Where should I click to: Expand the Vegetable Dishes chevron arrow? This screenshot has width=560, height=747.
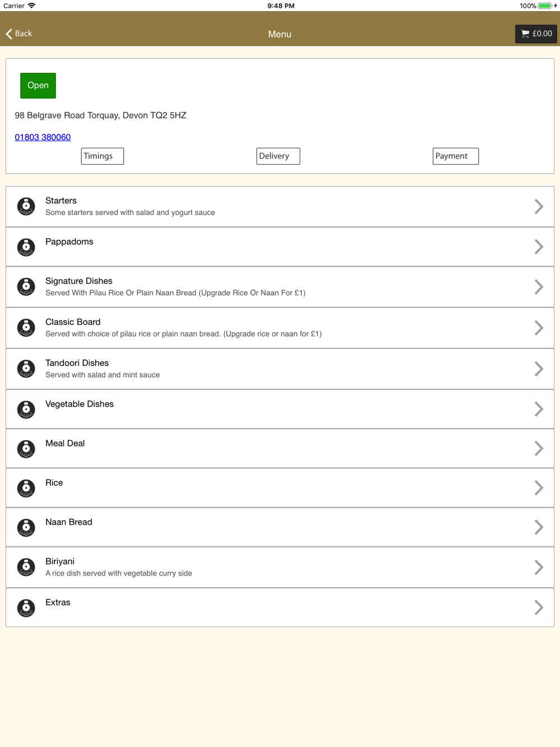tap(539, 409)
